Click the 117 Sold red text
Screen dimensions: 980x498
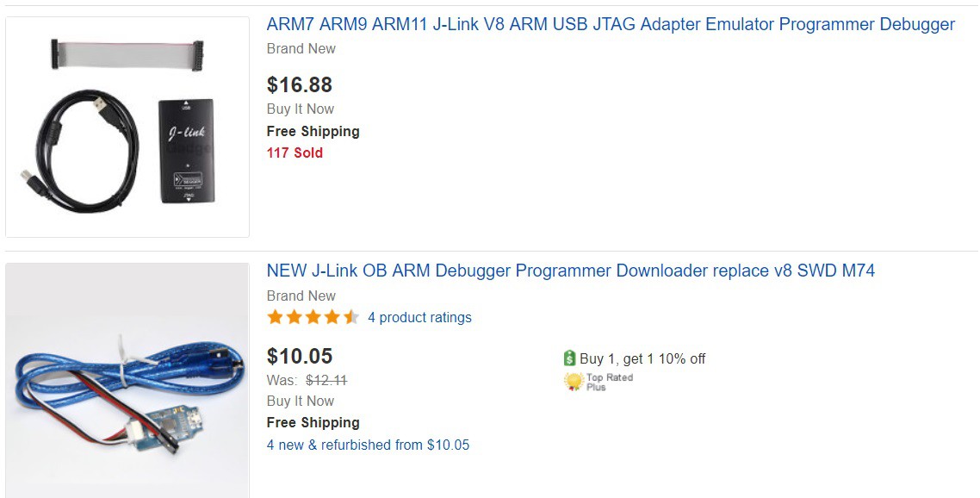coord(295,153)
